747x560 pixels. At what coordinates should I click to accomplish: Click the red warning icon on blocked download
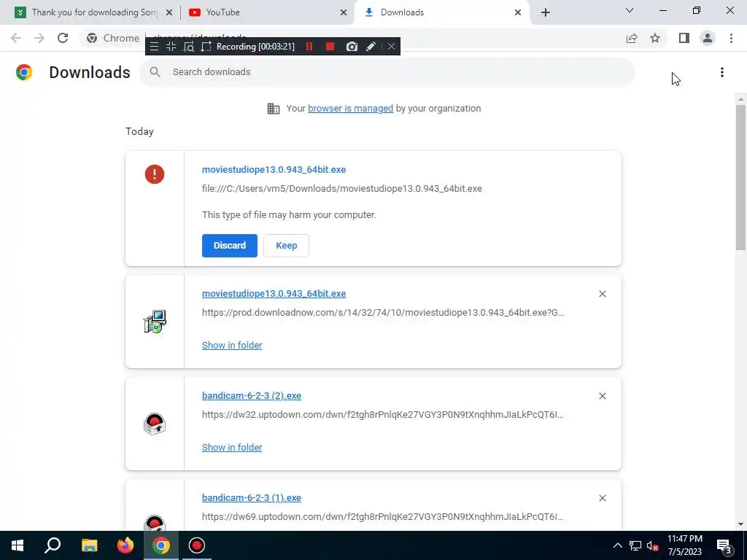pyautogui.click(x=155, y=174)
